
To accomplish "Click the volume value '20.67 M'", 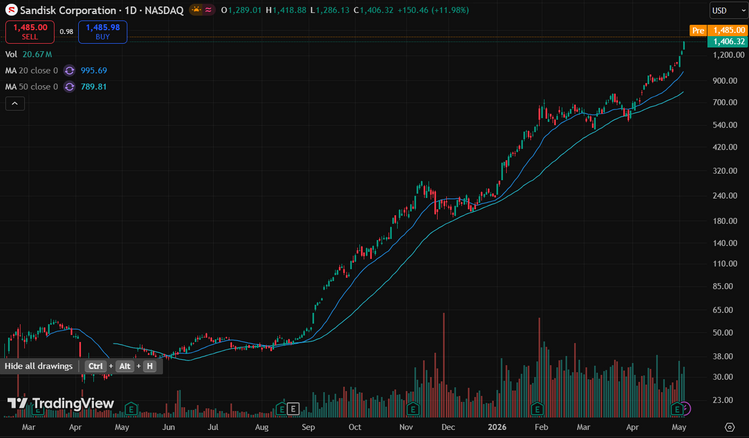I will click(x=37, y=54).
